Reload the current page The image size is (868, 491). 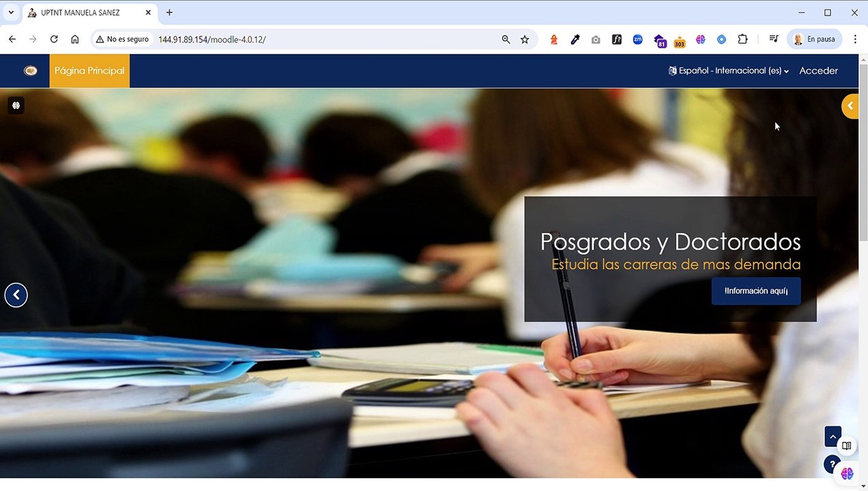(x=54, y=40)
